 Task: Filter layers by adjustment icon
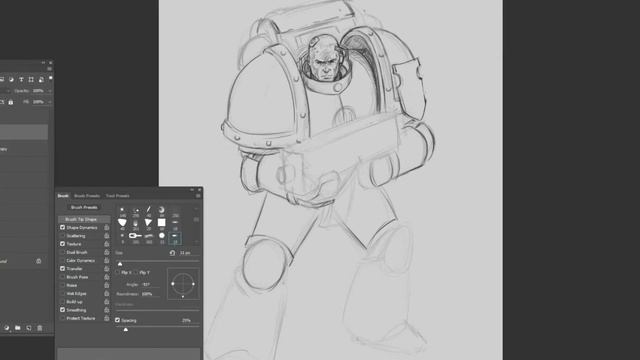[x=11, y=80]
